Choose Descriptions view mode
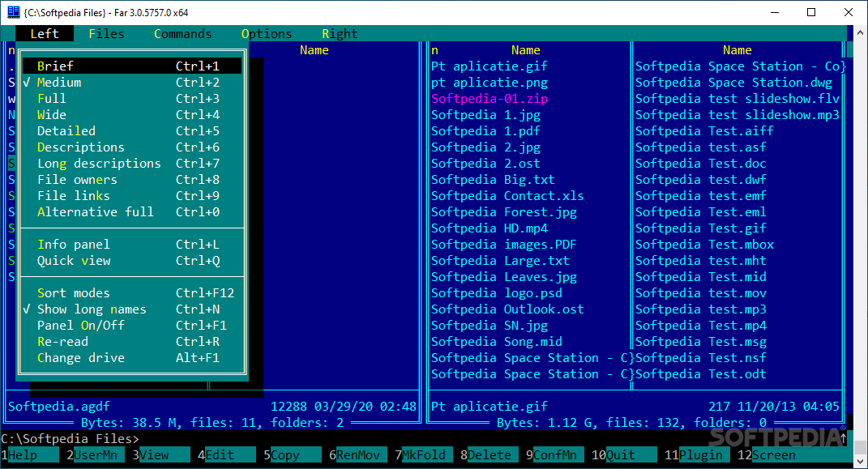The image size is (868, 469). (132, 147)
